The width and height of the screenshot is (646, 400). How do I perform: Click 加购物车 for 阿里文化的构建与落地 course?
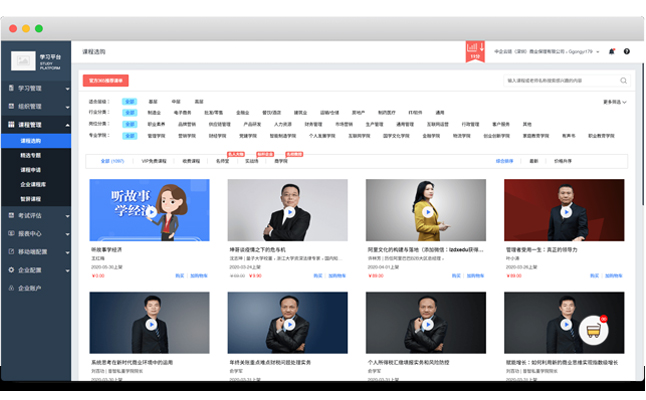[475, 276]
